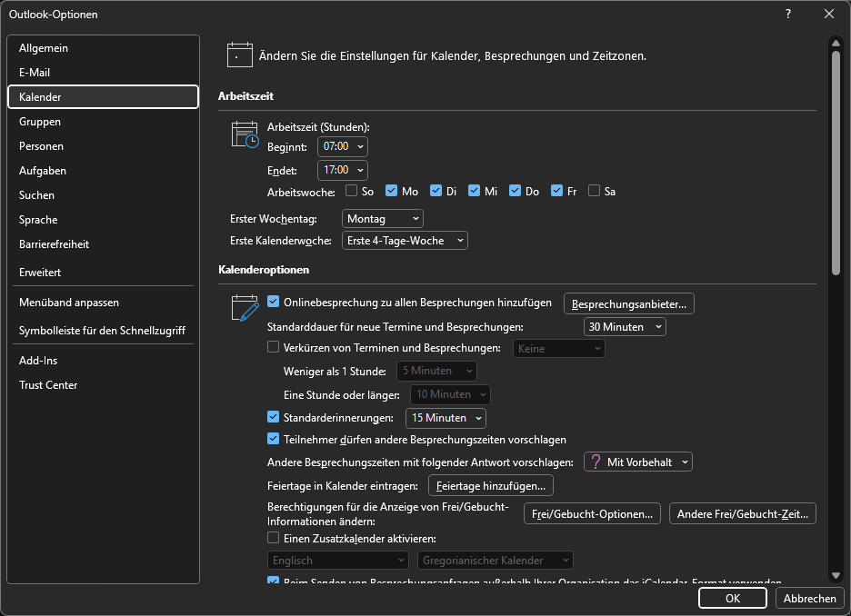Uncheck Friday (Fr) in the work week
851x616 pixels.
[x=556, y=191]
